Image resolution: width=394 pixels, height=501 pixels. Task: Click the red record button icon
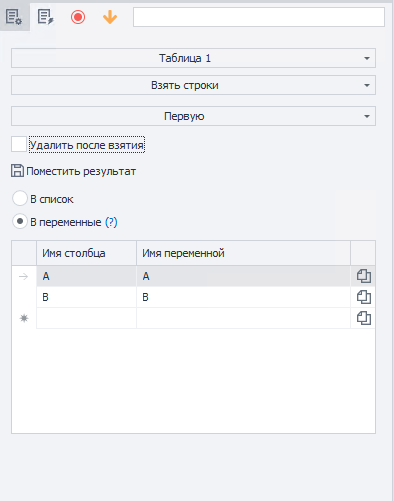tap(78, 17)
